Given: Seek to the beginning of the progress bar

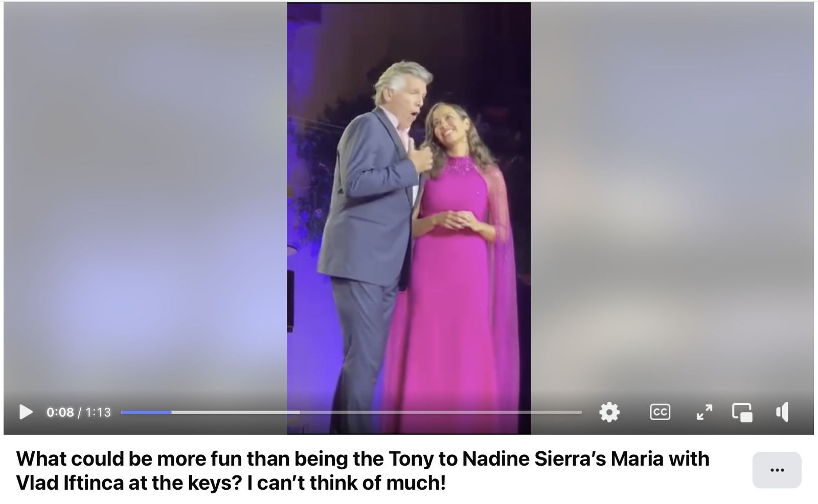Looking at the screenshot, I should pos(123,412).
